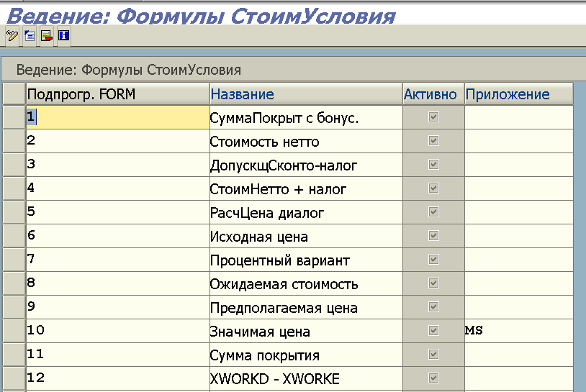This screenshot has height=392, width=586.
Task: Toggle Активно checkbox for РасчЦена диалог
Action: click(433, 212)
